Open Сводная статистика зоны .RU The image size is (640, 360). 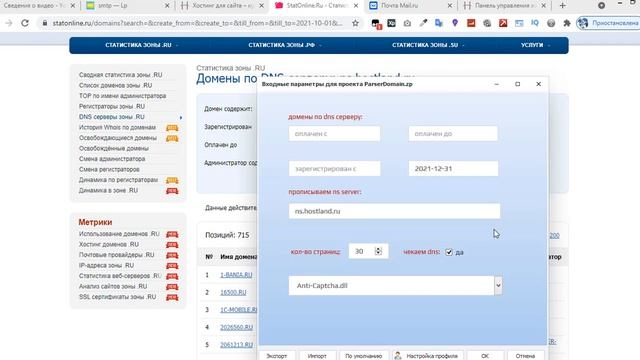[x=120, y=75]
